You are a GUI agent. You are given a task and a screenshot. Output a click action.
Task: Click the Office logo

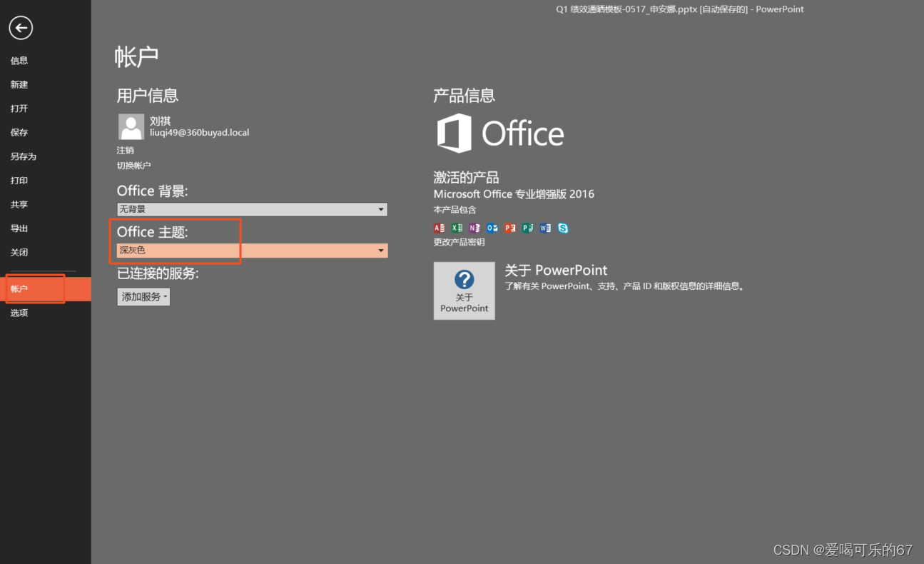coord(501,134)
